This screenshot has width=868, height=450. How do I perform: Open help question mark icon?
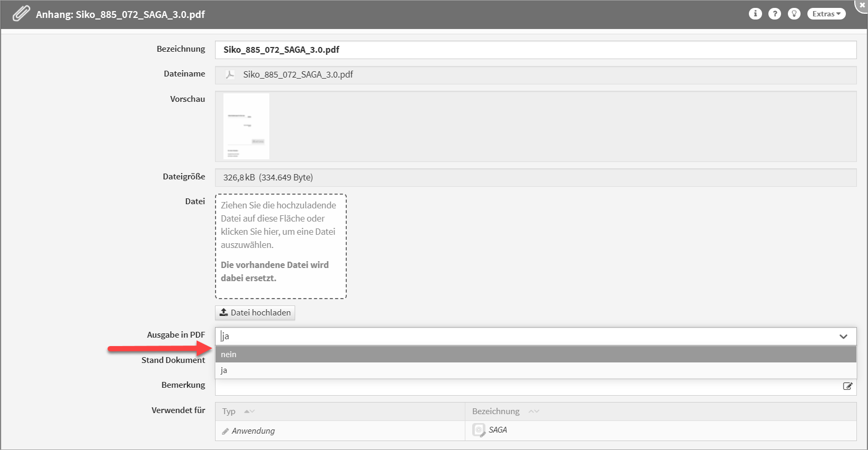775,14
